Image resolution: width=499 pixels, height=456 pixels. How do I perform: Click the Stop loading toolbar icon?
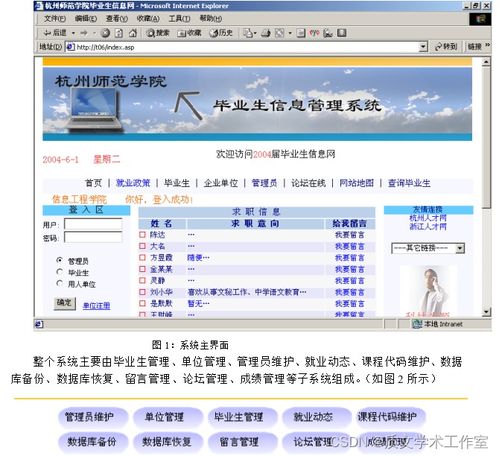pos(105,33)
